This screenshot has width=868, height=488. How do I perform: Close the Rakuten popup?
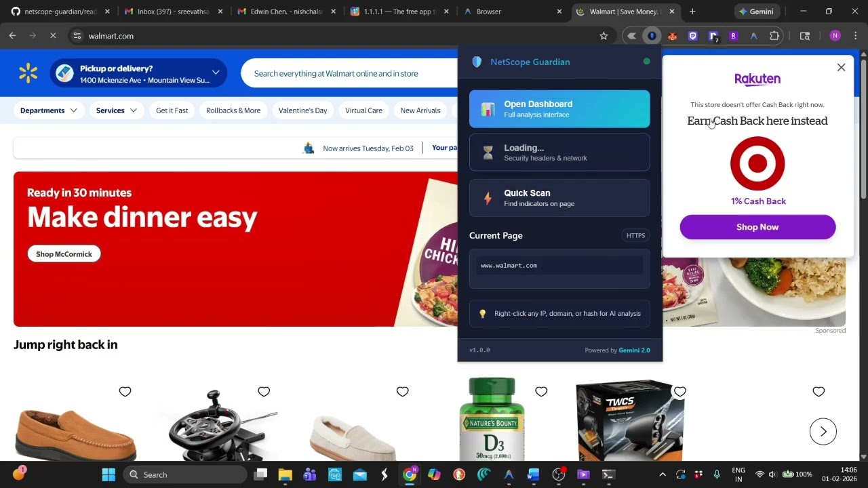point(841,67)
